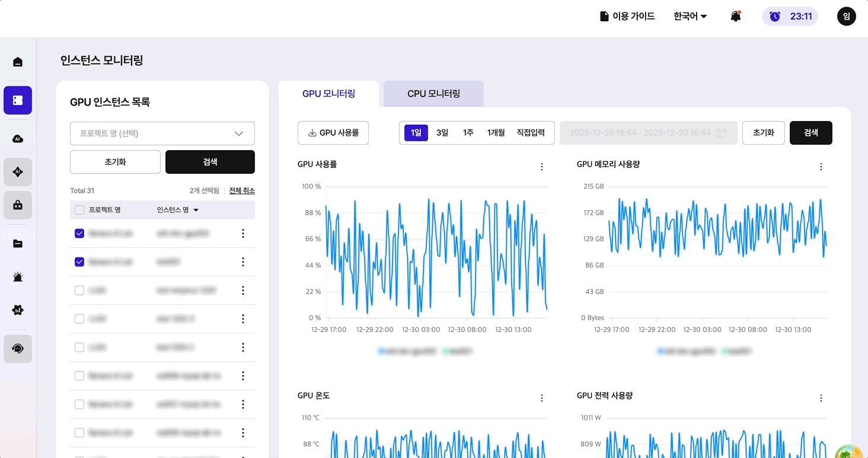The image size is (868, 458).
Task: Select the 직접입력 custom range option
Action: (x=531, y=133)
